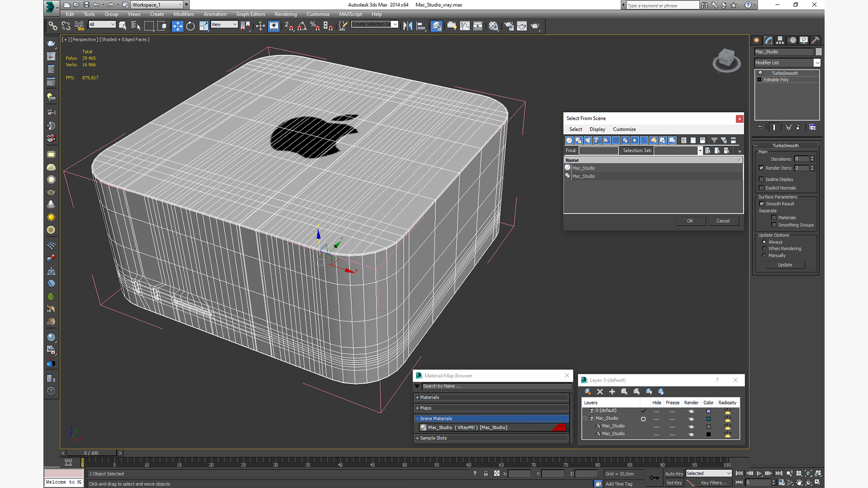Viewport: 868px width, 488px height.
Task: Enable Separate by Materials checkbox
Action: coord(774,218)
